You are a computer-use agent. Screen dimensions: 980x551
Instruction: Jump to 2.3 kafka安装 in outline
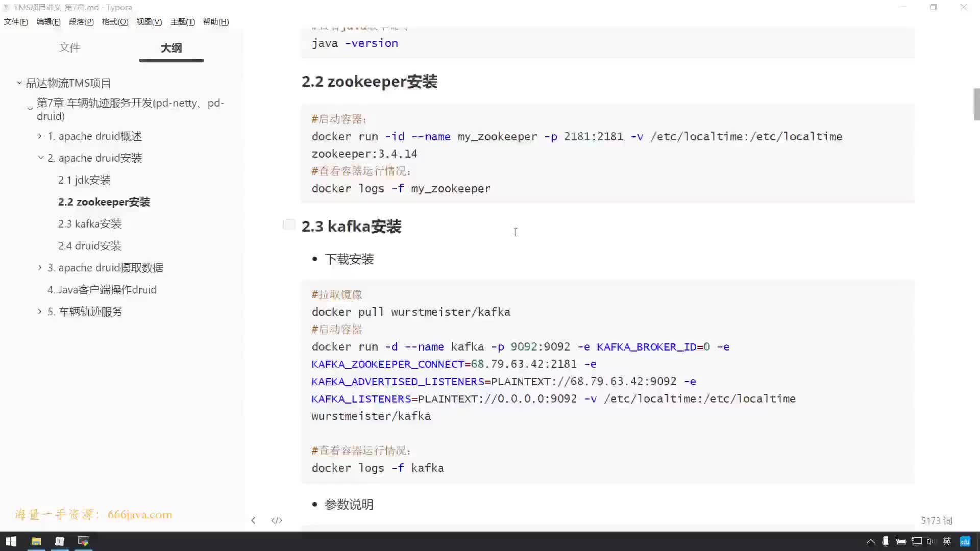click(90, 224)
